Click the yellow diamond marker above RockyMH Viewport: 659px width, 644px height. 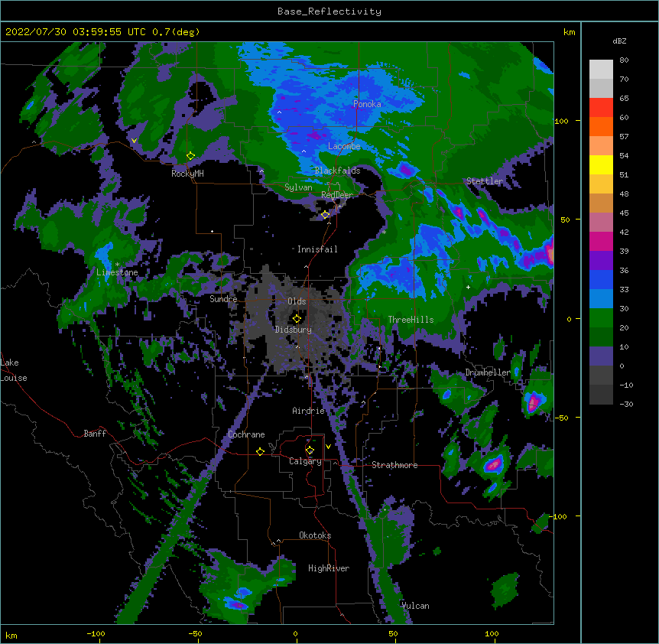click(190, 156)
